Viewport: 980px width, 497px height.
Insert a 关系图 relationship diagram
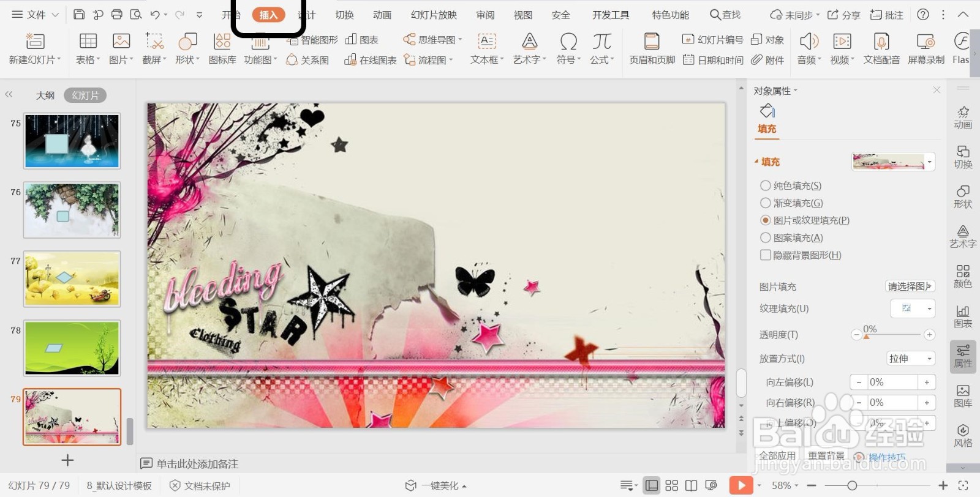tap(307, 60)
